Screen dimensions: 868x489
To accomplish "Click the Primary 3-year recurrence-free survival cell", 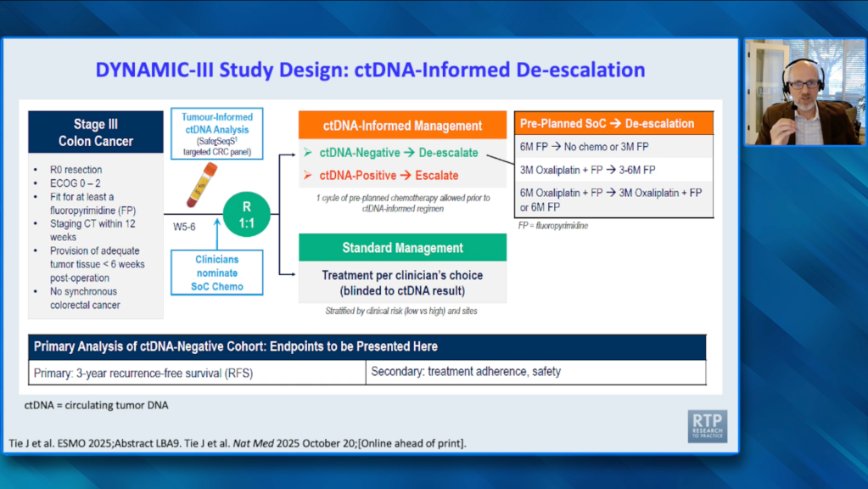I will pos(197,373).
